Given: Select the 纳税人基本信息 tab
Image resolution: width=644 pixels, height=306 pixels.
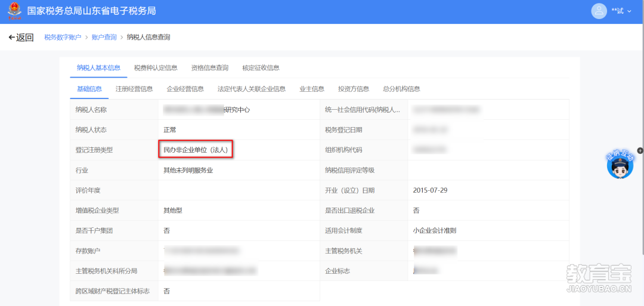Looking at the screenshot, I should point(98,68).
